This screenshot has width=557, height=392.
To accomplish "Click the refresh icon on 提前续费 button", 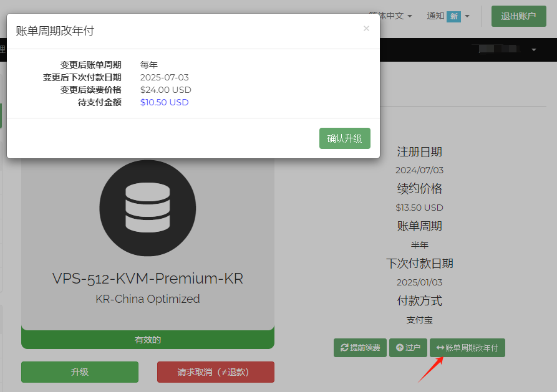I will [344, 348].
